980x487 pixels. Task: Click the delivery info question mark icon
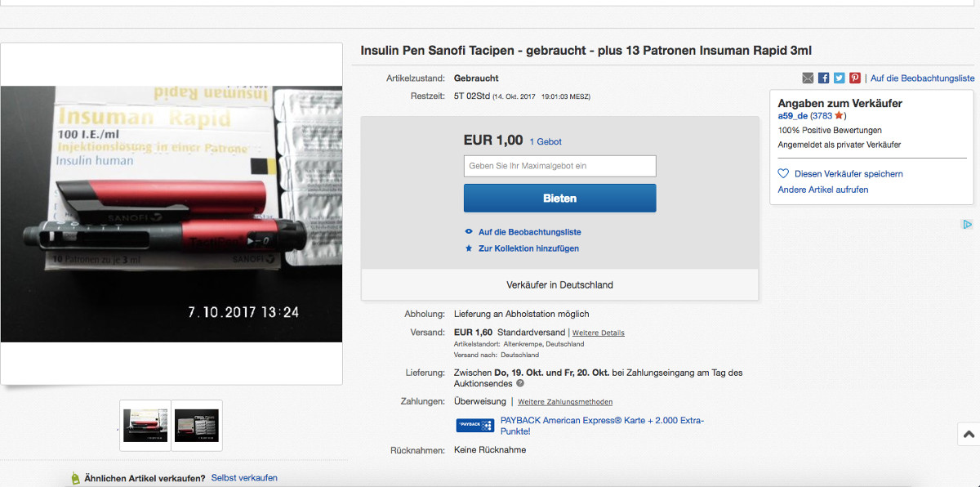click(520, 383)
